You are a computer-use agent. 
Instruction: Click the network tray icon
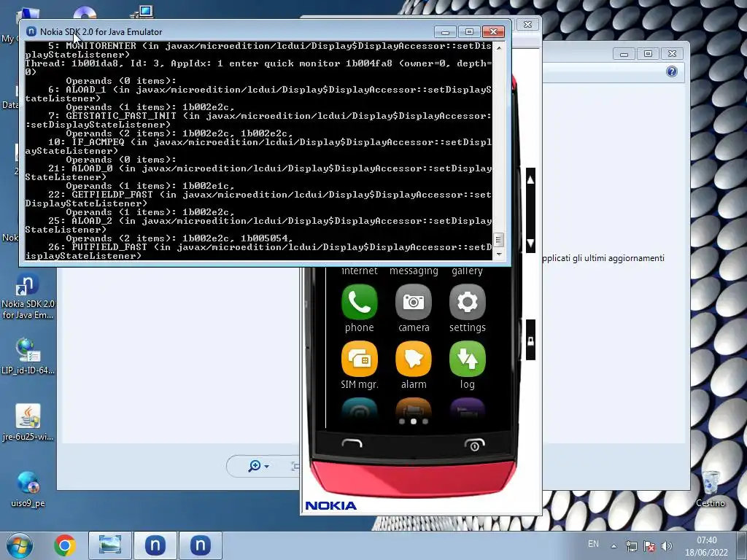click(631, 546)
